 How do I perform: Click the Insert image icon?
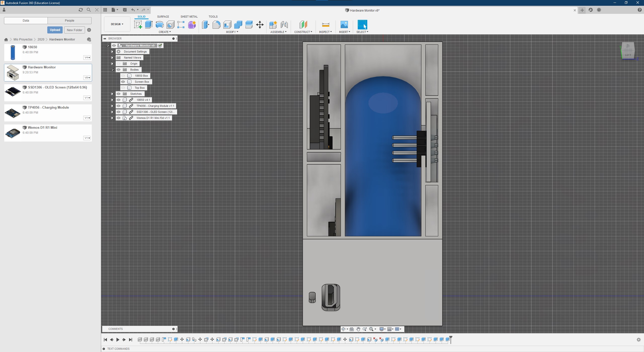344,25
